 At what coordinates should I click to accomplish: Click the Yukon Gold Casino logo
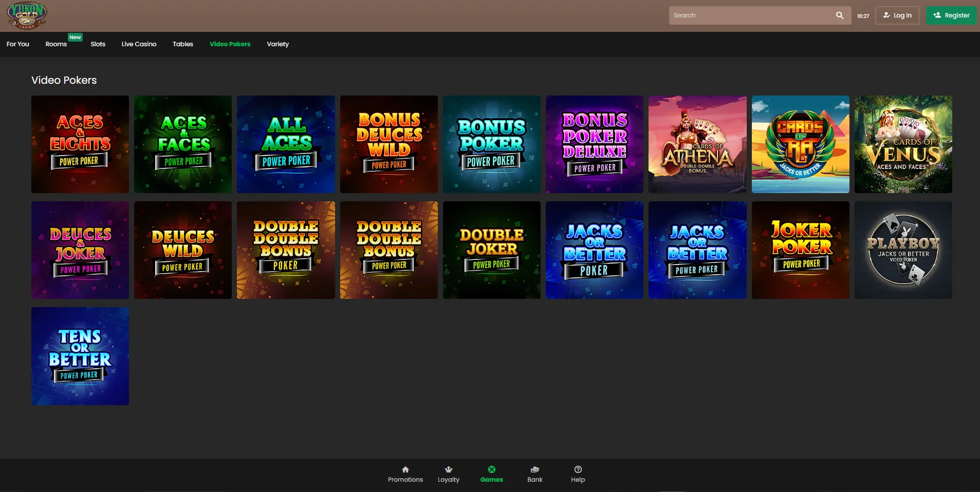[27, 15]
